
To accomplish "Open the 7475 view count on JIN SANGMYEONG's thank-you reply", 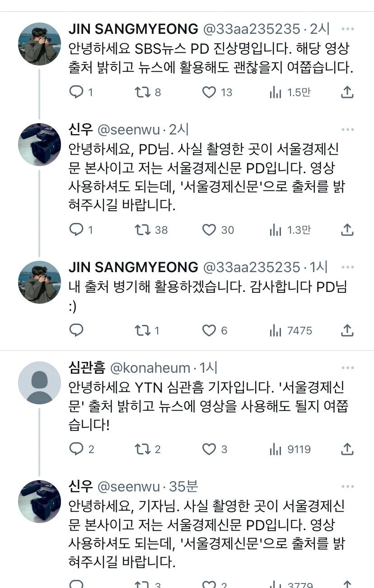I will [x=290, y=331].
